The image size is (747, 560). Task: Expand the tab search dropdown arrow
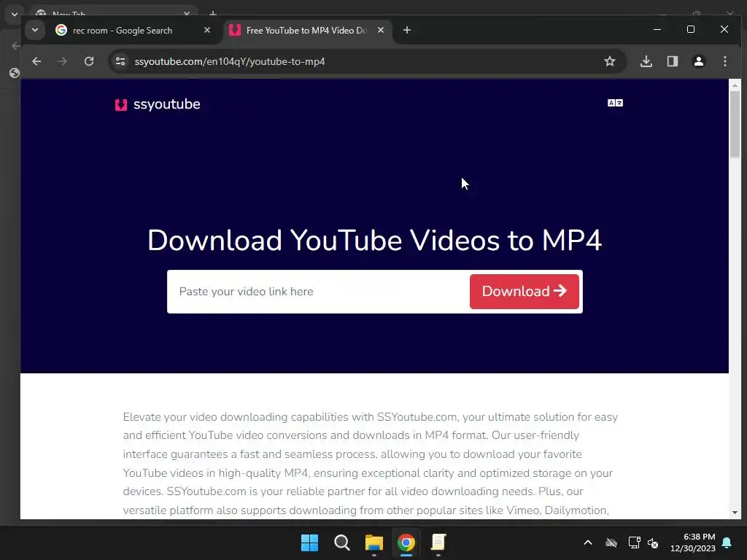pyautogui.click(x=35, y=30)
